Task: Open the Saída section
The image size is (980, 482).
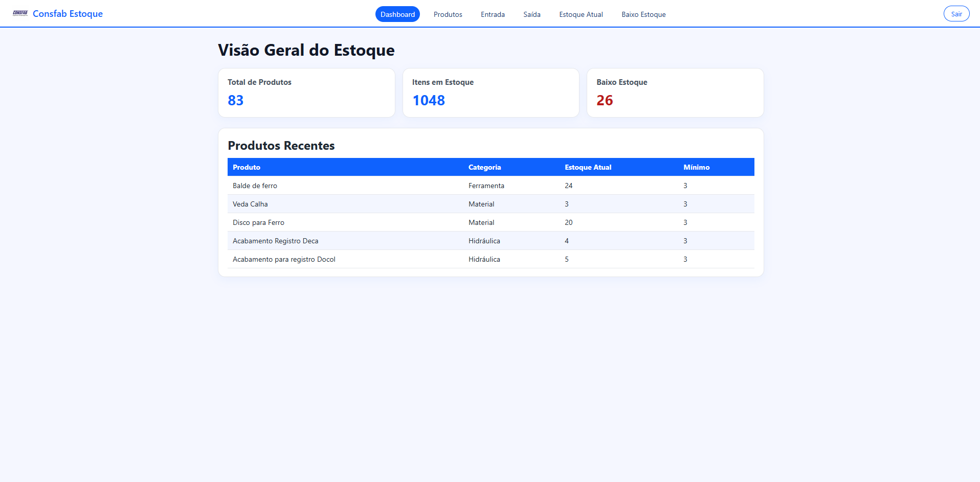Action: [x=531, y=14]
